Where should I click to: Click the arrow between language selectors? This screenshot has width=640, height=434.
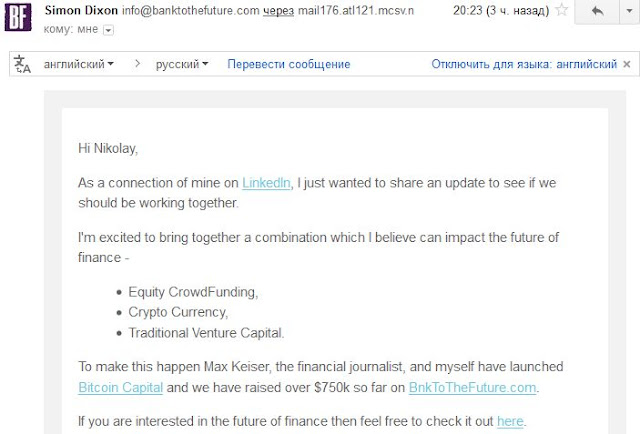pos(138,64)
